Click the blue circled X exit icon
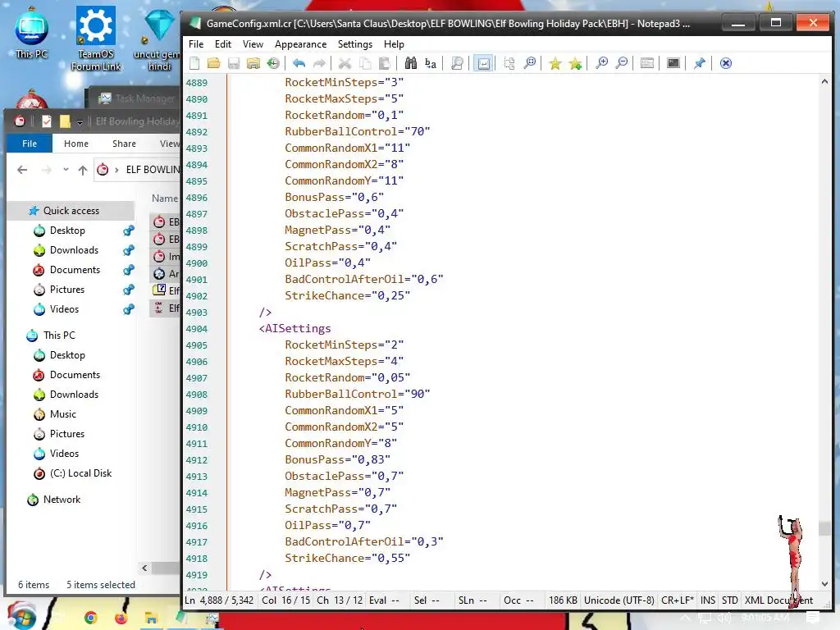 tap(725, 63)
